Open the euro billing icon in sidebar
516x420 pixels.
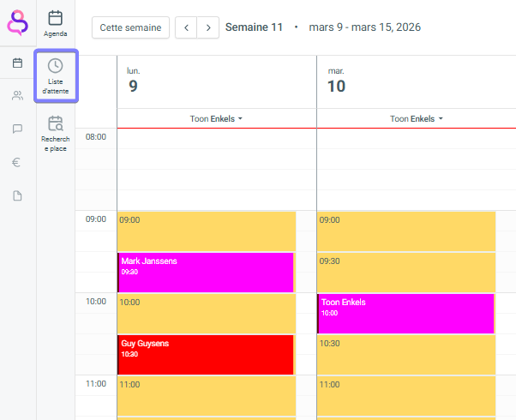(x=17, y=162)
